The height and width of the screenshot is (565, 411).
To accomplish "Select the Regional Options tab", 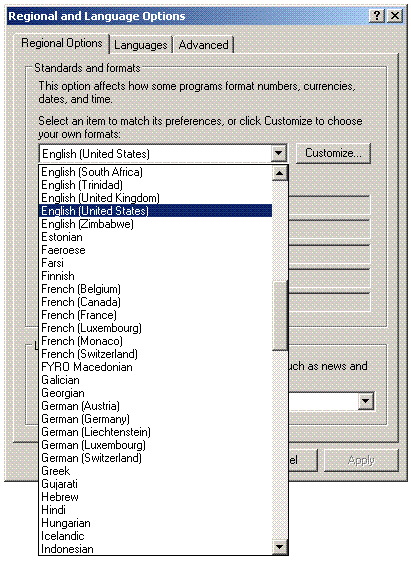I will click(62, 43).
